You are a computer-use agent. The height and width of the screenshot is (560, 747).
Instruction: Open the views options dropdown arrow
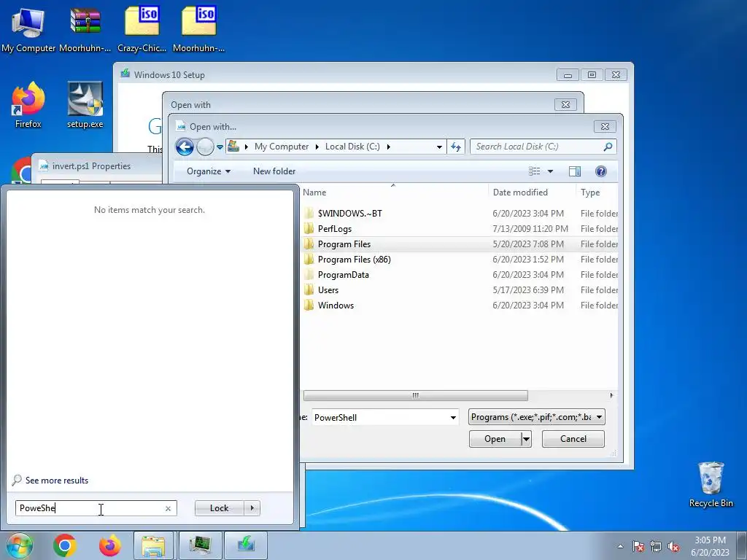[550, 171]
